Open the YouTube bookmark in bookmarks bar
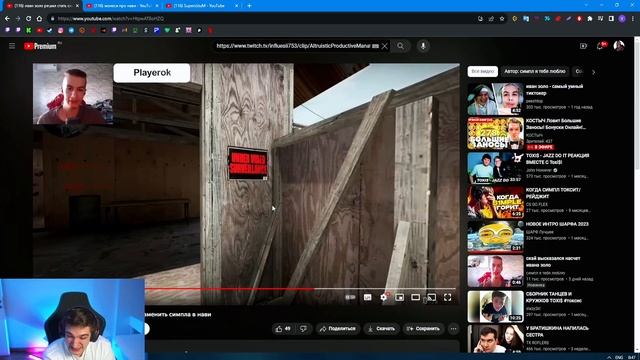 tap(39, 30)
